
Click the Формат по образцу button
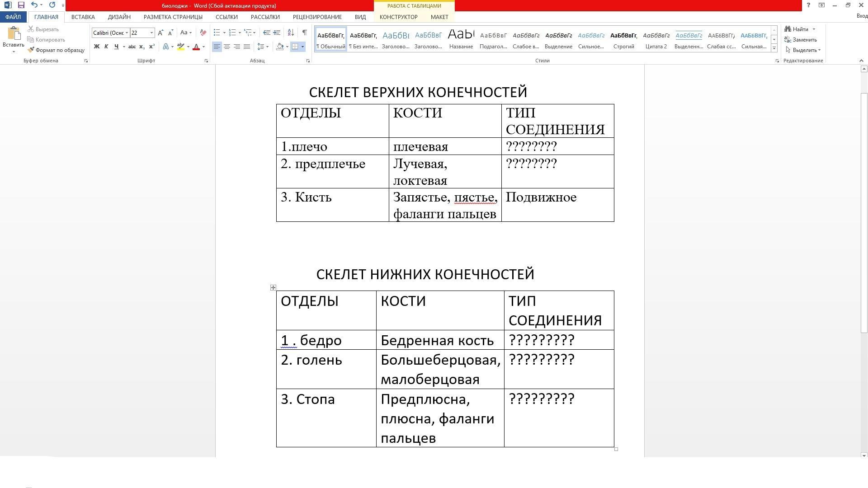[x=56, y=50]
